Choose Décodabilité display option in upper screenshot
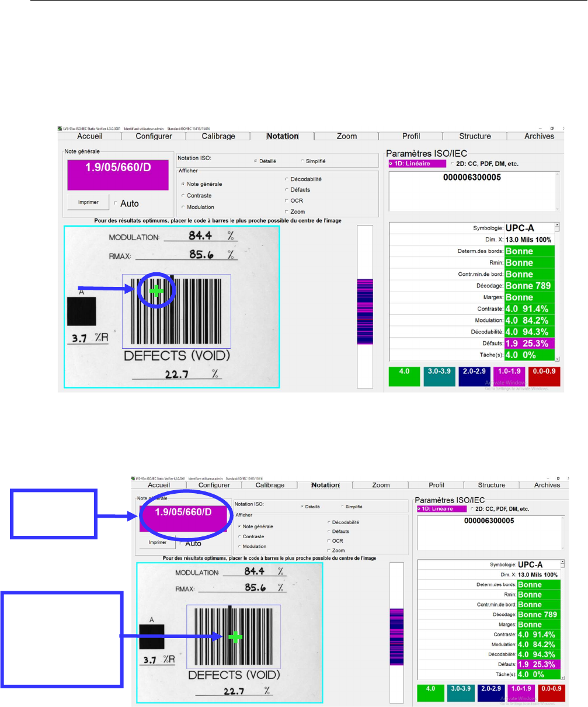The image size is (588, 707). (x=302, y=179)
